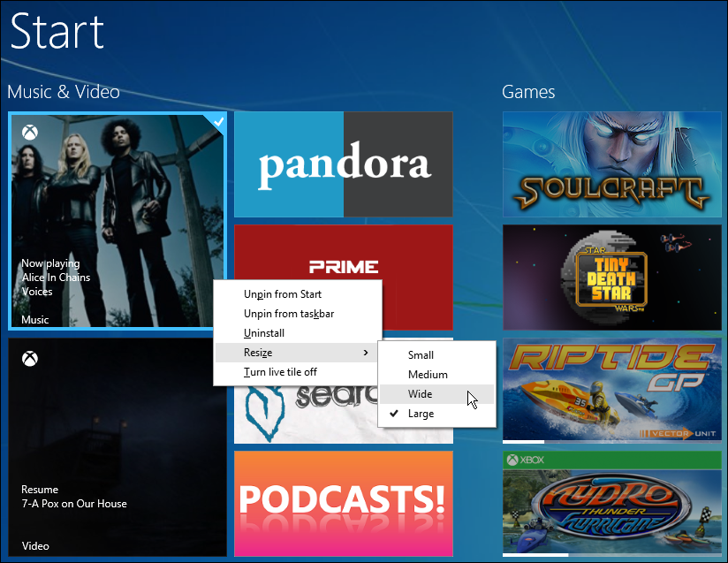The image size is (728, 563).
Task: Click progress bar under Hydro Thunder tile
Action: click(612, 555)
